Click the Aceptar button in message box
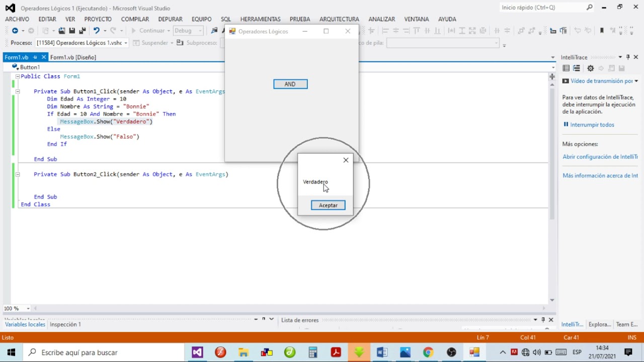This screenshot has height=362, width=644. [328, 205]
